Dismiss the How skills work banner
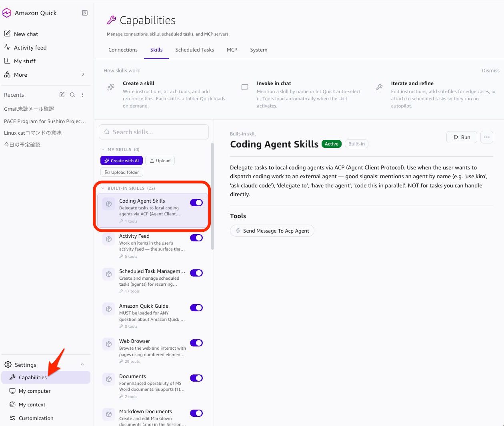This screenshot has height=426, width=504. pyautogui.click(x=490, y=71)
